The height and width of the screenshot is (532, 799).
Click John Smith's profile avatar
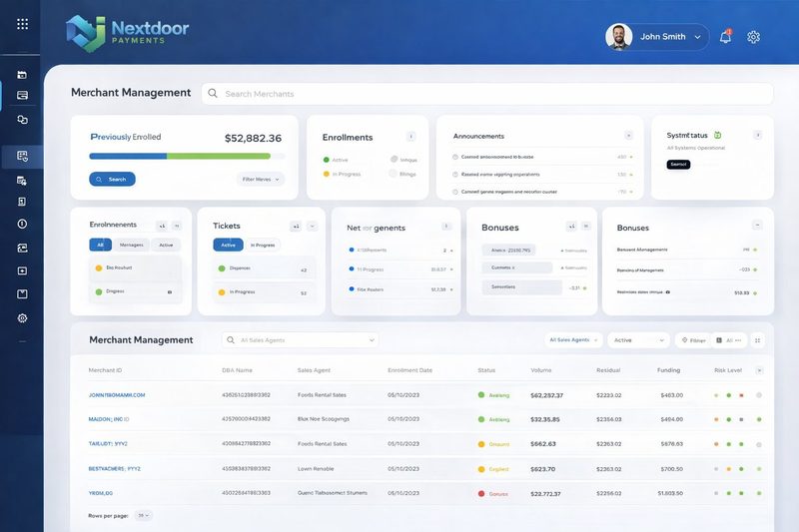pyautogui.click(x=618, y=37)
